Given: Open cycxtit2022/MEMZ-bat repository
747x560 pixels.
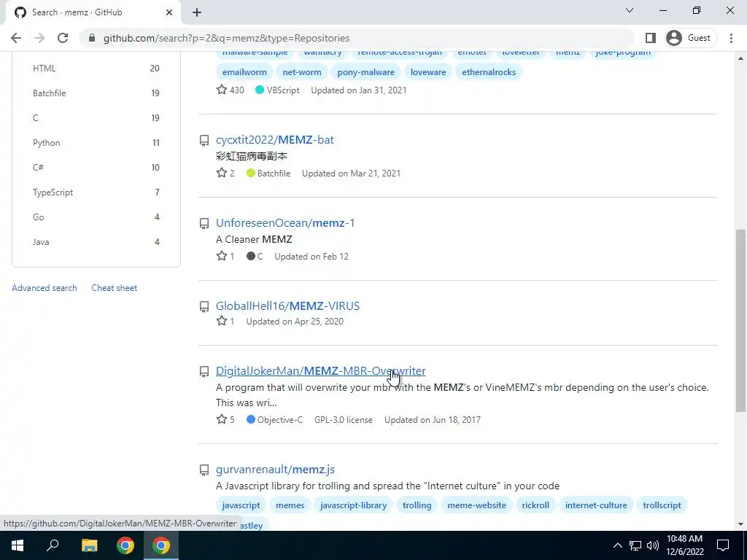Looking at the screenshot, I should pyautogui.click(x=275, y=140).
